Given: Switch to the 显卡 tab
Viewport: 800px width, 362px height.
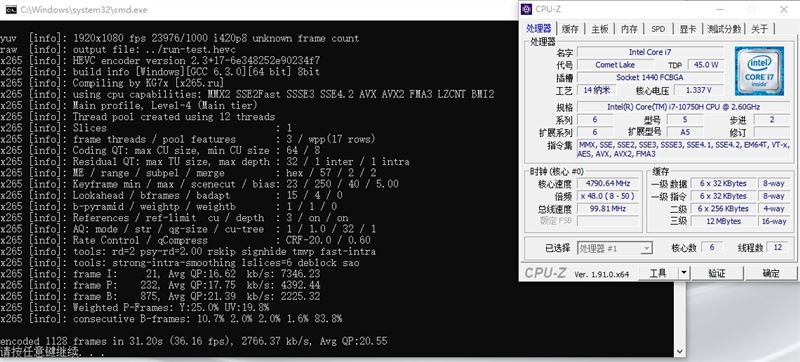Looking at the screenshot, I should pyautogui.click(x=688, y=29).
